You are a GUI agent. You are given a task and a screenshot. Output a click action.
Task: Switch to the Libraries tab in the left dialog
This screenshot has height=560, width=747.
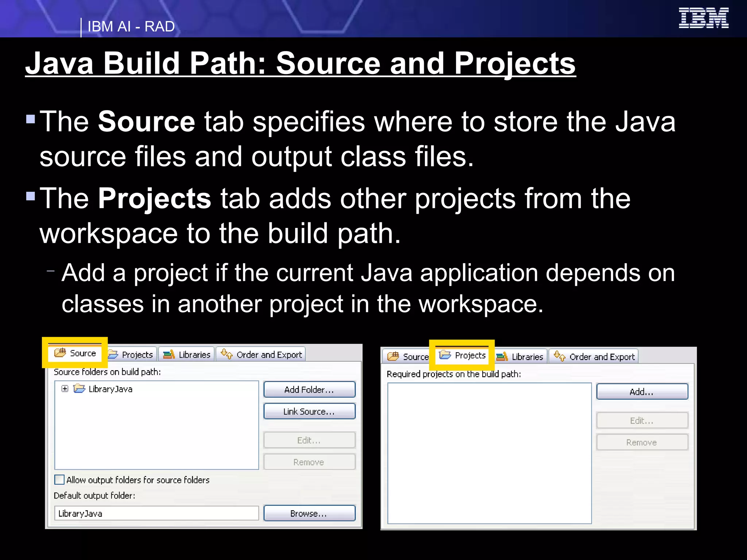coord(186,354)
